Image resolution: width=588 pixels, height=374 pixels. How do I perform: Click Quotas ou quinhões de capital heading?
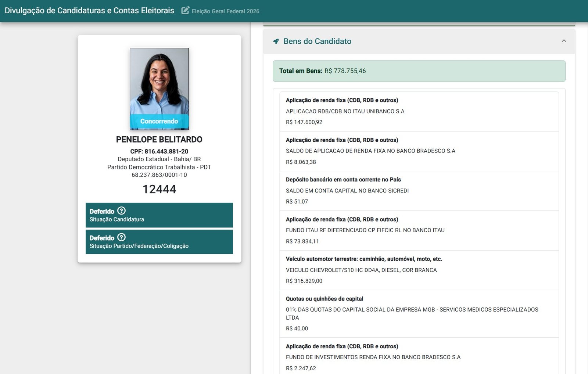click(x=325, y=299)
